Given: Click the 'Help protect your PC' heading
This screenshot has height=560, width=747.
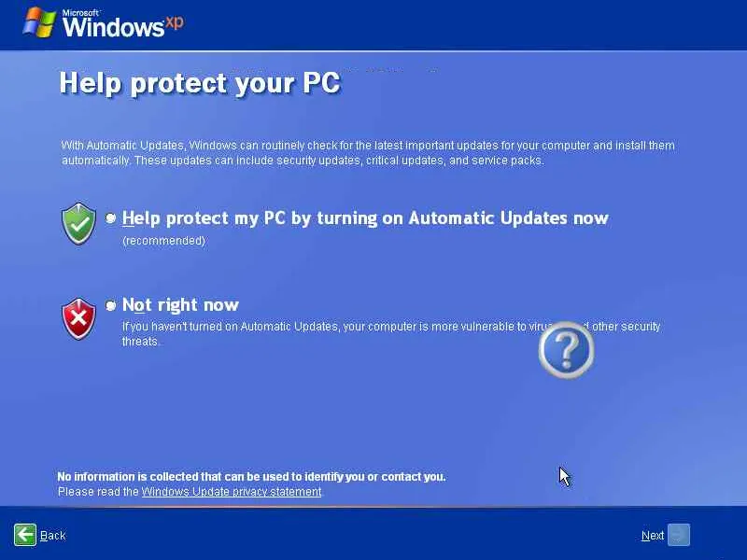Looking at the screenshot, I should tap(199, 83).
